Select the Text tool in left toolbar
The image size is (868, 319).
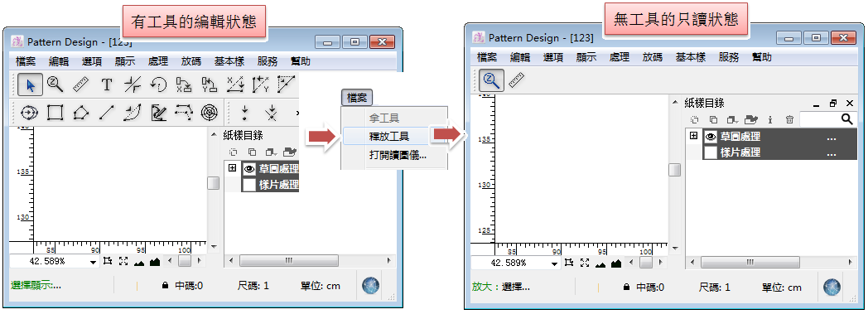coord(106,85)
